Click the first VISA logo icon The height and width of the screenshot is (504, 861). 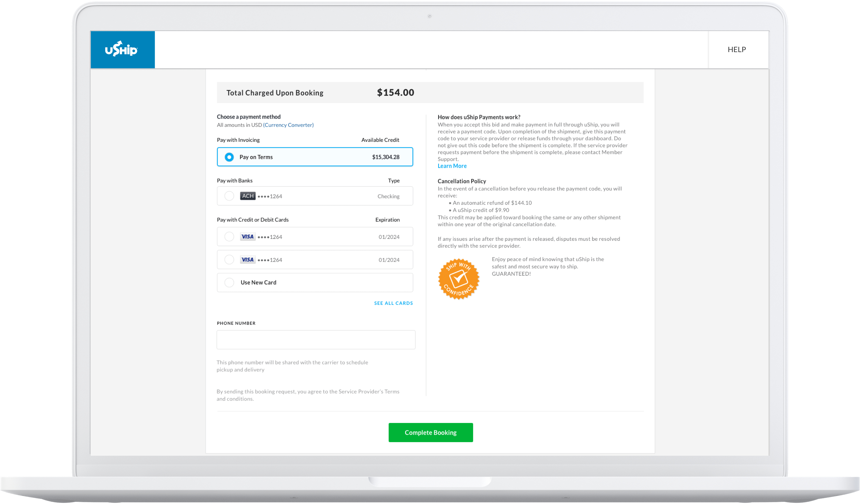[x=247, y=236]
